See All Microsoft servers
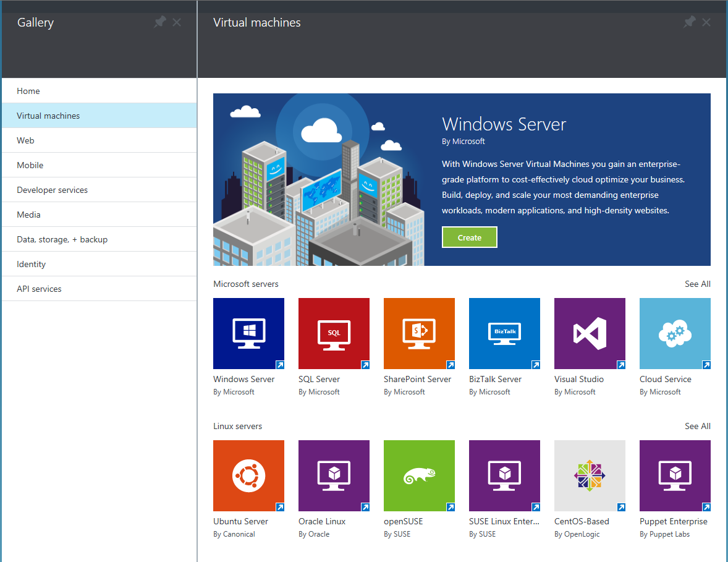The height and width of the screenshot is (562, 728). click(697, 284)
